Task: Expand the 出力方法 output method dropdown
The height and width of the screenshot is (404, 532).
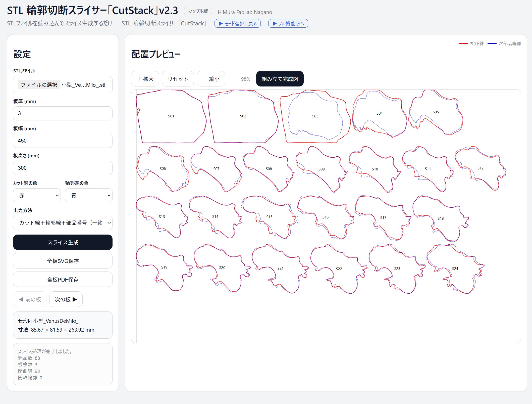Action: click(63, 223)
